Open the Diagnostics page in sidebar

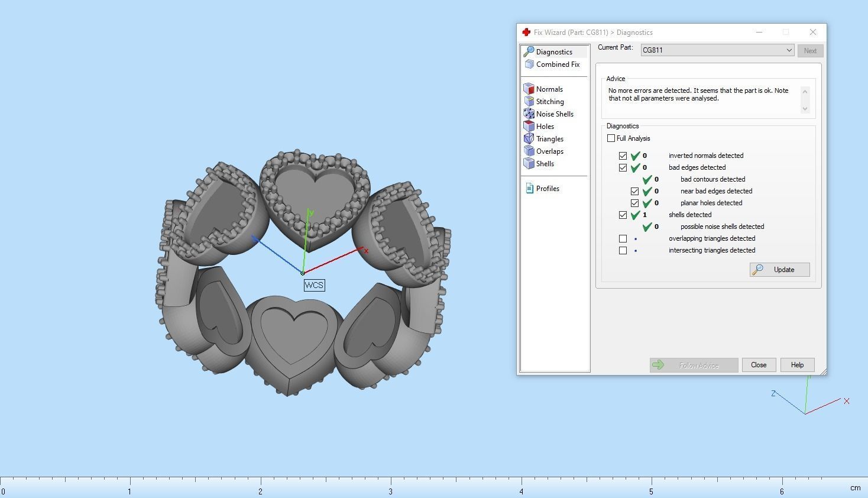[x=555, y=52]
